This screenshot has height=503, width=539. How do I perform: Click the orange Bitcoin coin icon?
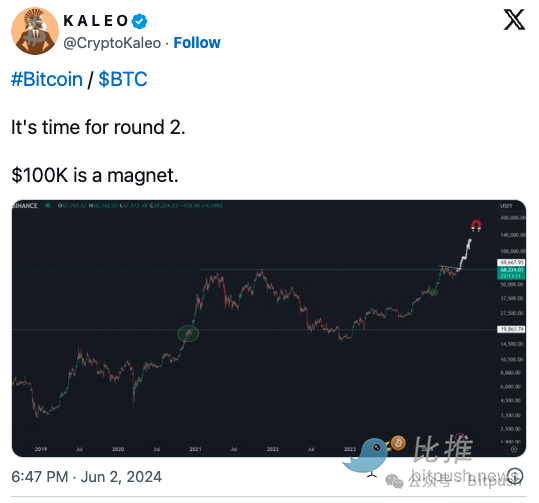coord(398,443)
